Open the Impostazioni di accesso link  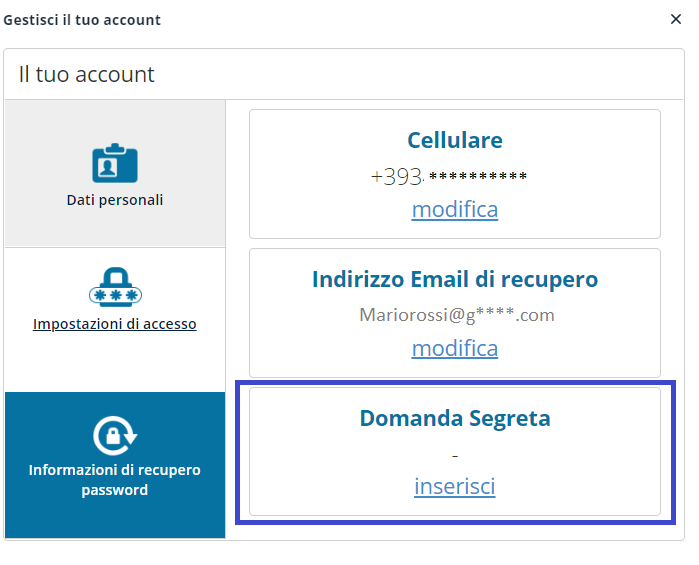pos(115,324)
